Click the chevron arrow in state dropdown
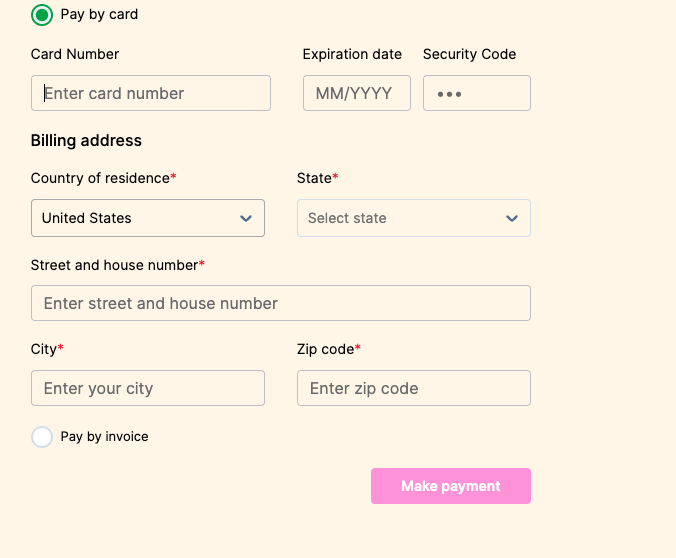Screen dimensions: 676x558 [x=512, y=218]
